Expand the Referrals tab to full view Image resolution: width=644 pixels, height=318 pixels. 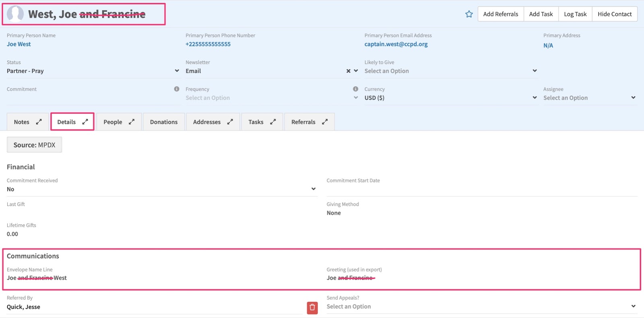coord(325,122)
